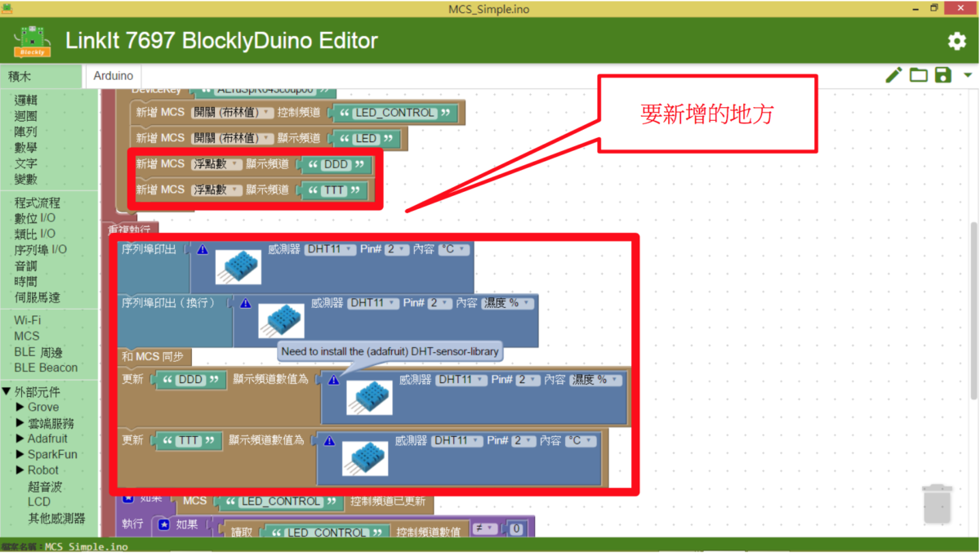Select the 其他感測器 category
The width and height of the screenshot is (980, 553).
pos(57,518)
